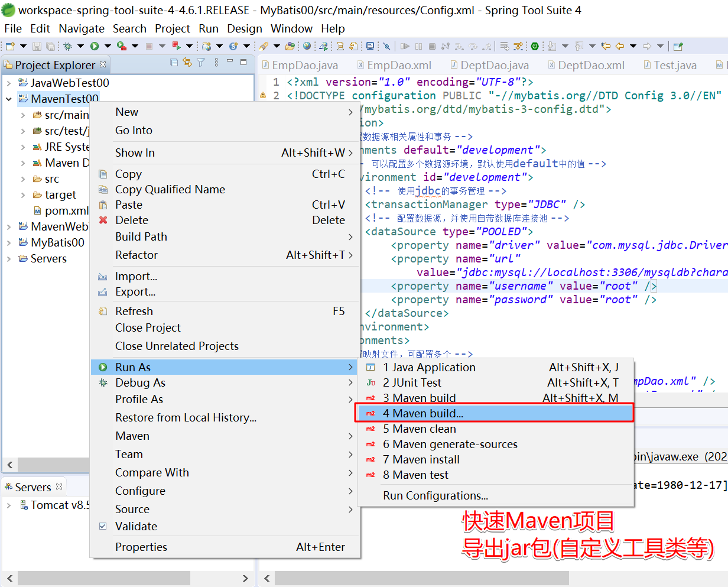The image size is (728, 587).
Task: Choose Refresh in context menu
Action: point(225,311)
